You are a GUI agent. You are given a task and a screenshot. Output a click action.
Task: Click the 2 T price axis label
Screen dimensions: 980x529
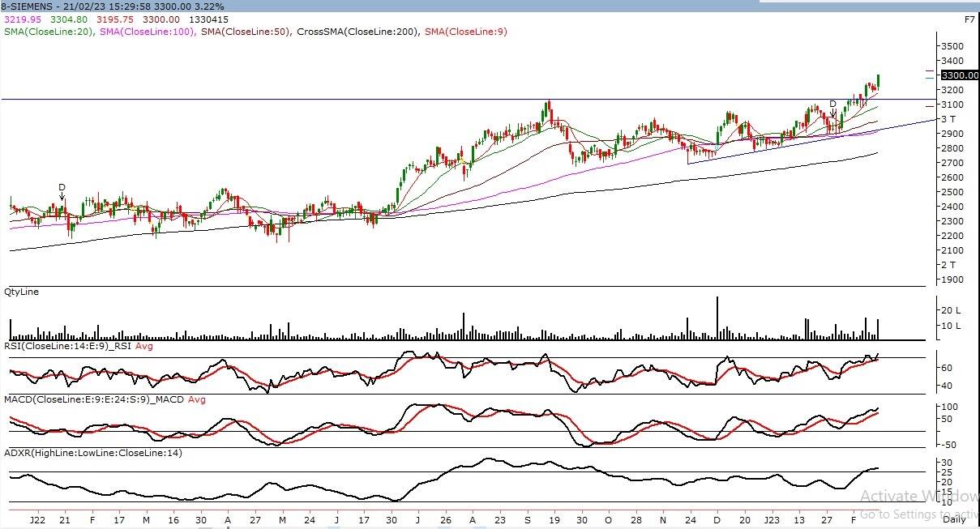point(947,265)
